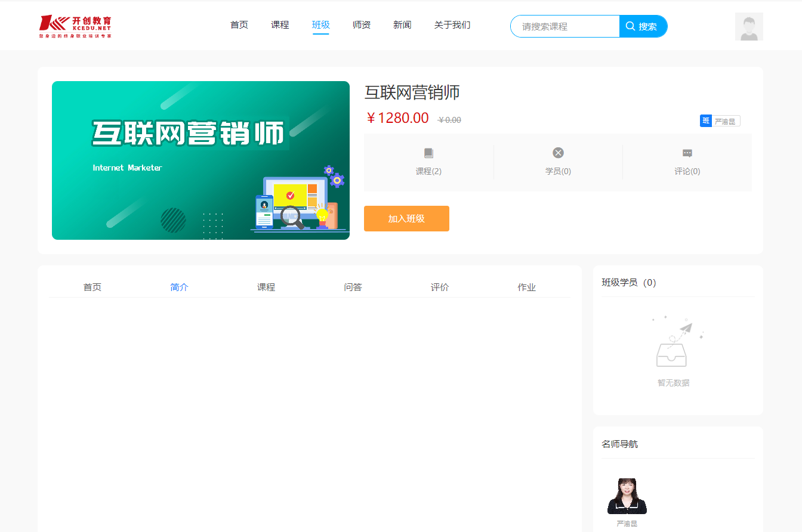The width and height of the screenshot is (802, 532).
Task: Click the 严渝昆 name under teacher photo
Action: (x=627, y=524)
